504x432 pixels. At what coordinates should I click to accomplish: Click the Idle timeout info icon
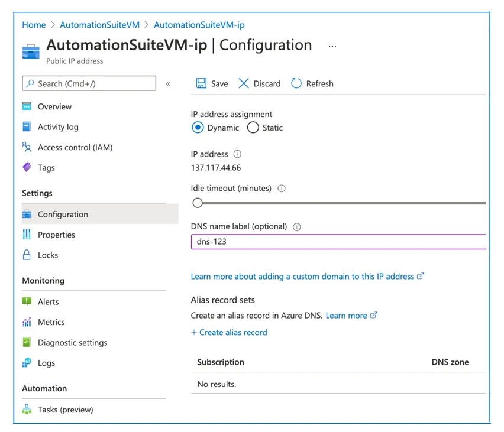coord(281,188)
